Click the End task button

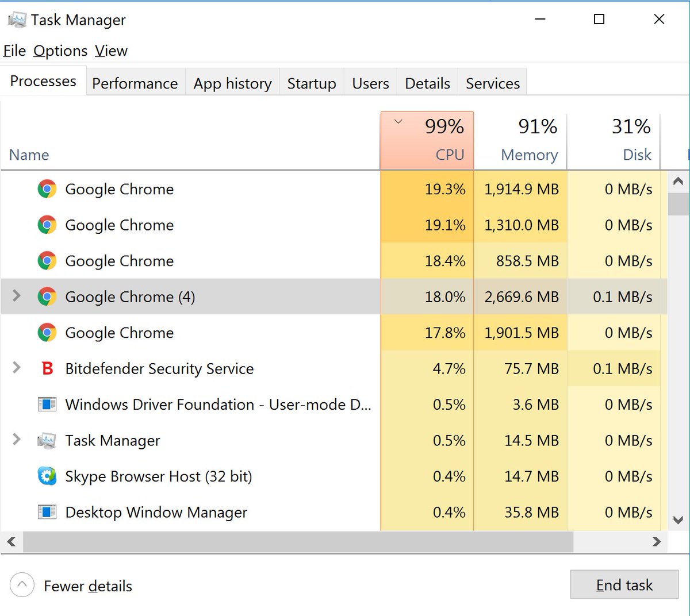624,585
